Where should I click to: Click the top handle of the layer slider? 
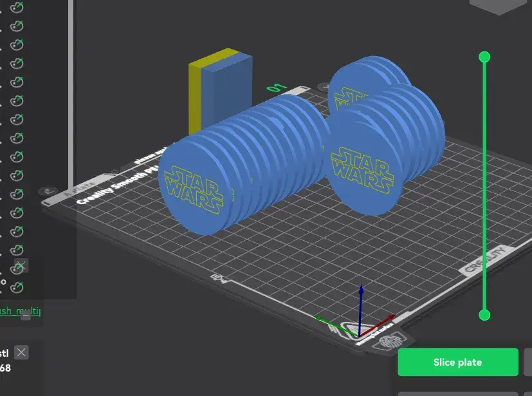coord(484,57)
